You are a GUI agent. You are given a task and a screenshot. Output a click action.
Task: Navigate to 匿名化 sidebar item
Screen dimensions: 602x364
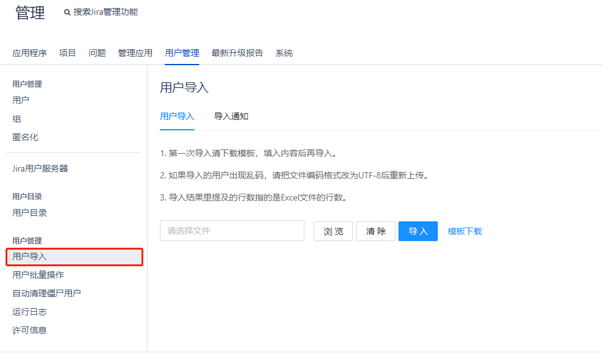tap(25, 137)
